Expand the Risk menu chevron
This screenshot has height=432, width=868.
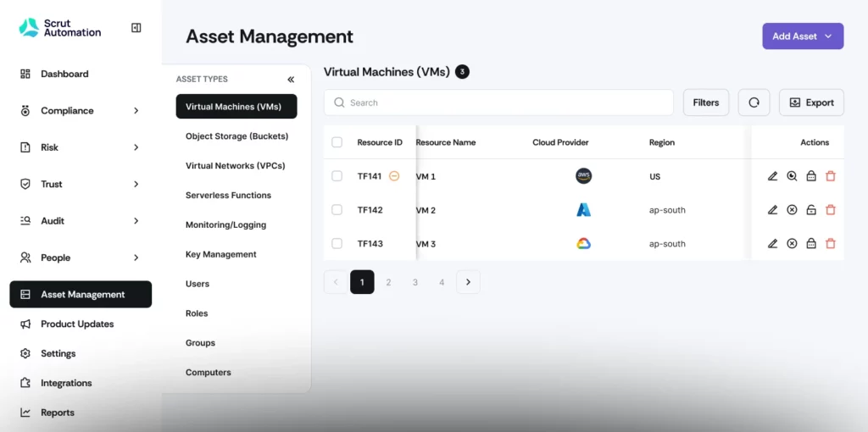coord(136,147)
